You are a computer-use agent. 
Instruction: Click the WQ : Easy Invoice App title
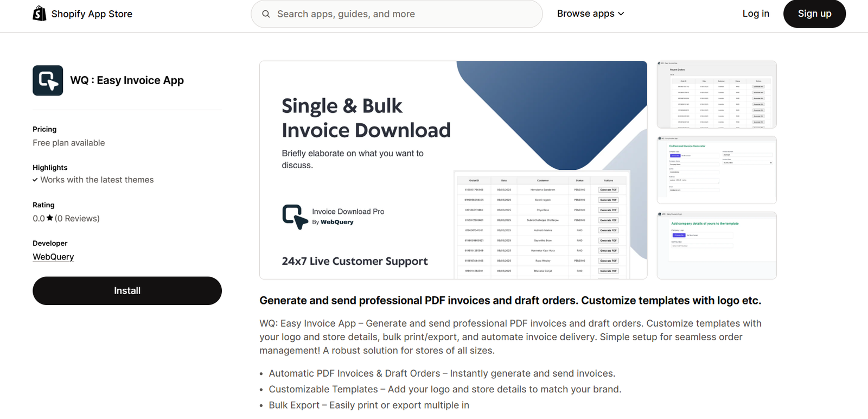127,80
